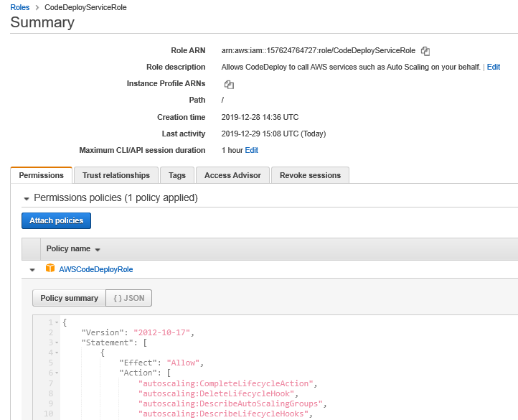The width and height of the screenshot is (518, 420).
Task: Fold the Action array at line 6
Action: [57, 373]
